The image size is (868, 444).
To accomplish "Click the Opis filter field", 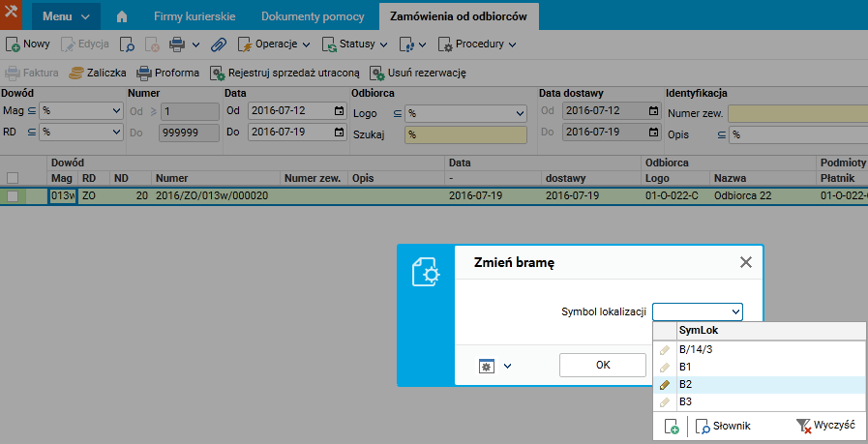I will [797, 135].
